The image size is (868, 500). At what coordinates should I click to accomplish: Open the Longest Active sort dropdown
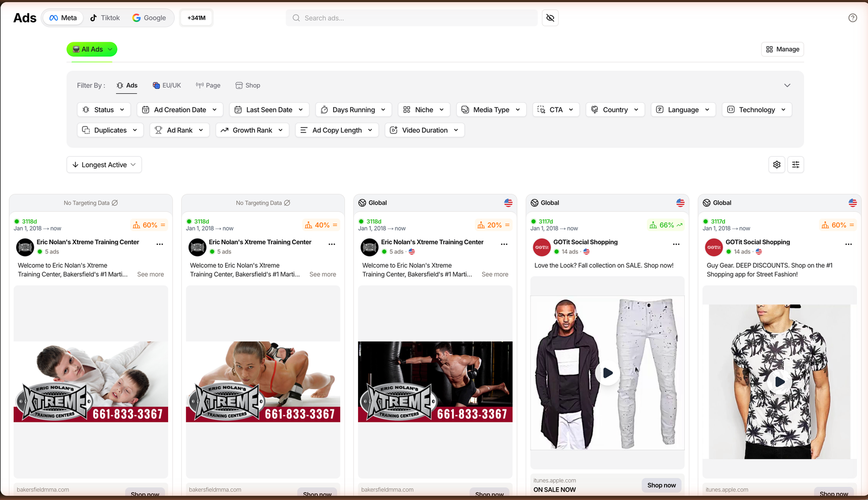104,165
